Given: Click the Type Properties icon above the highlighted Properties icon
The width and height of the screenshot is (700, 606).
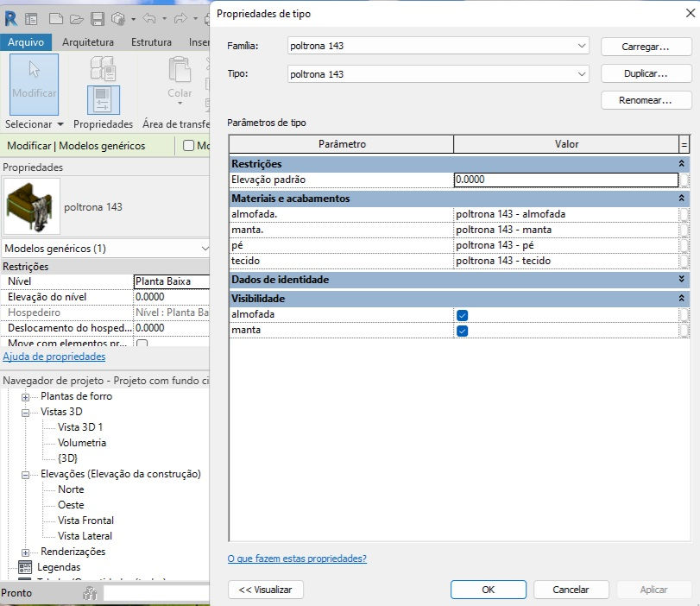Looking at the screenshot, I should click(x=103, y=68).
